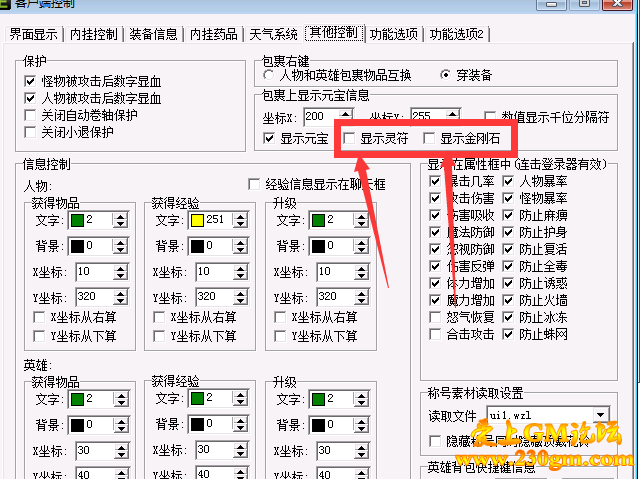Toggle the 人物暴率 checkbox

508,181
